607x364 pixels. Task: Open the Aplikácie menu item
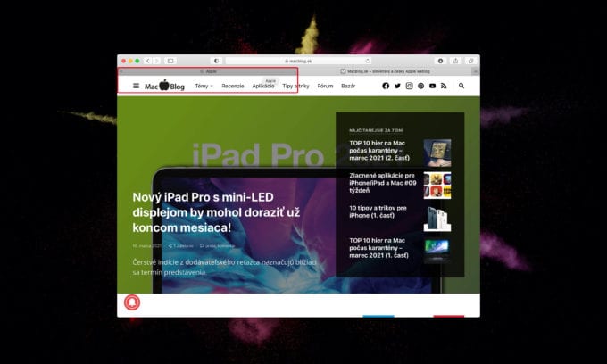pos(263,86)
